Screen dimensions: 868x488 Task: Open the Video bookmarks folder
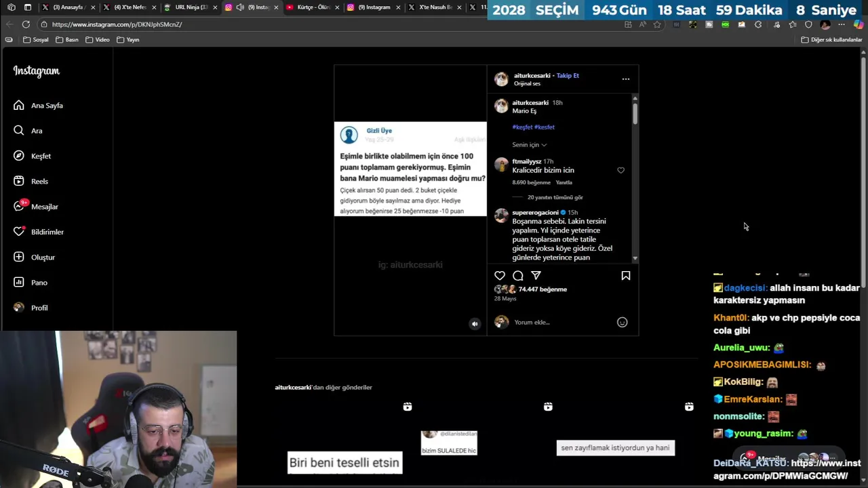97,40
